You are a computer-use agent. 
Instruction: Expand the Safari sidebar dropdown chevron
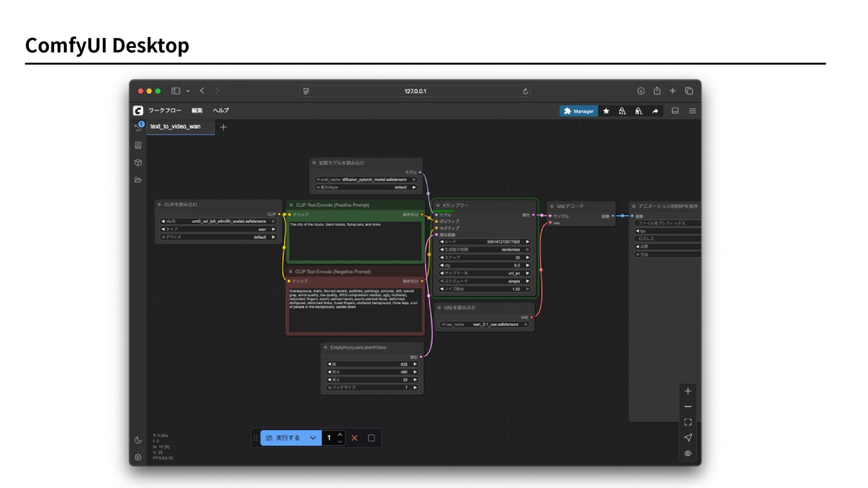188,91
